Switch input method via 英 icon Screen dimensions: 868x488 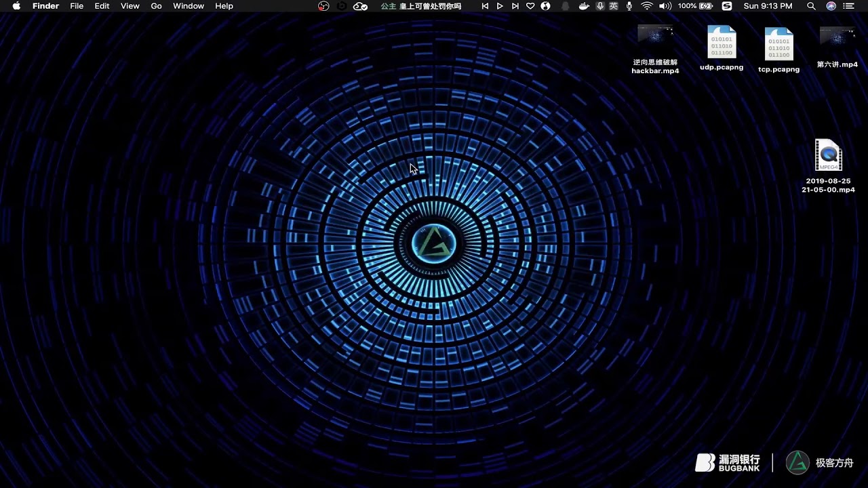(x=614, y=6)
